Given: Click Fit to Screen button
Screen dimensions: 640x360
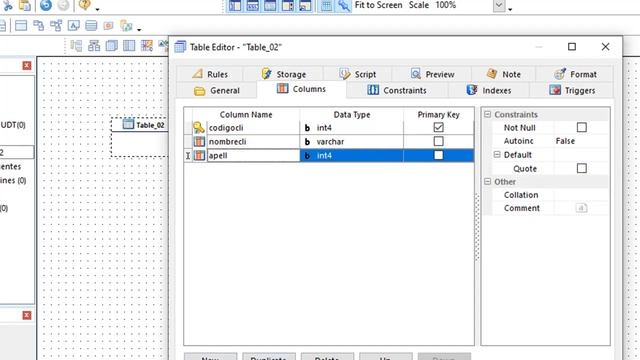Looking at the screenshot, I should click(378, 5).
